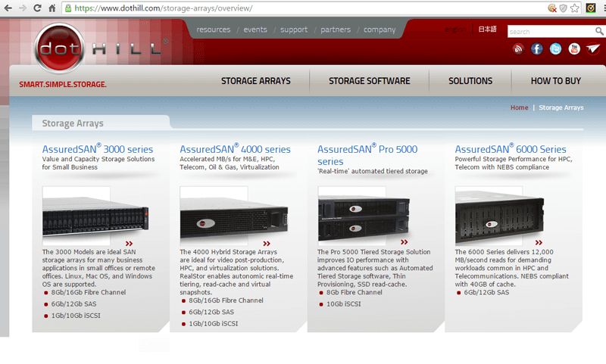Switch language to Japanese (日本語)
The width and height of the screenshot is (606, 364).
tap(487, 29)
